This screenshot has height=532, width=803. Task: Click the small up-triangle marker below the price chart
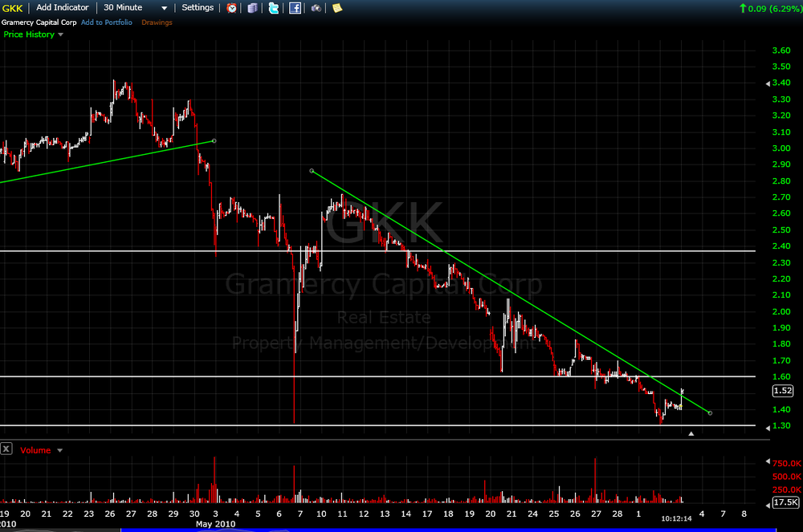[x=691, y=434]
